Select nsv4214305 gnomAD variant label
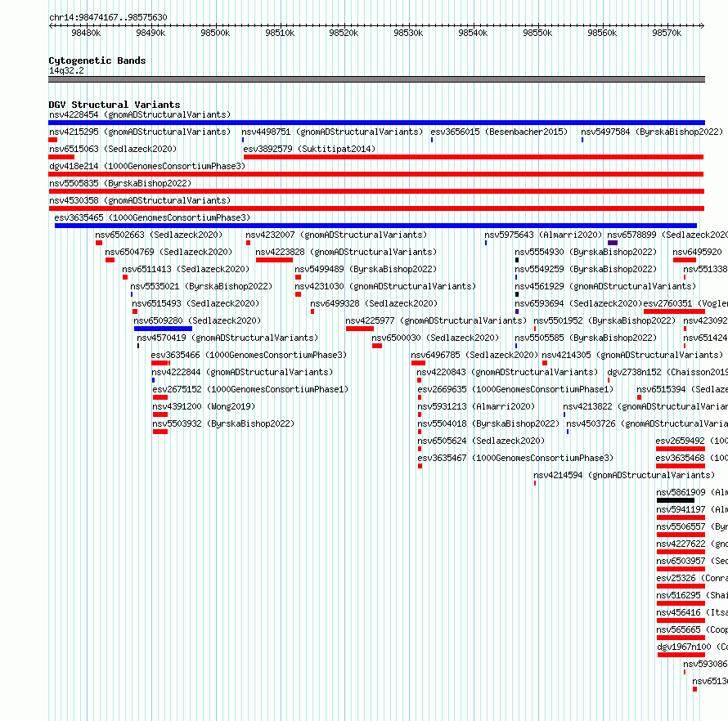The height and width of the screenshot is (721, 728). coord(632,355)
